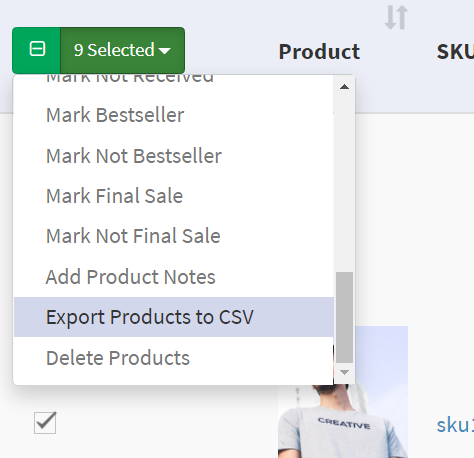The height and width of the screenshot is (458, 474).
Task: Click the caret beside 9 Selected
Action: click(165, 51)
